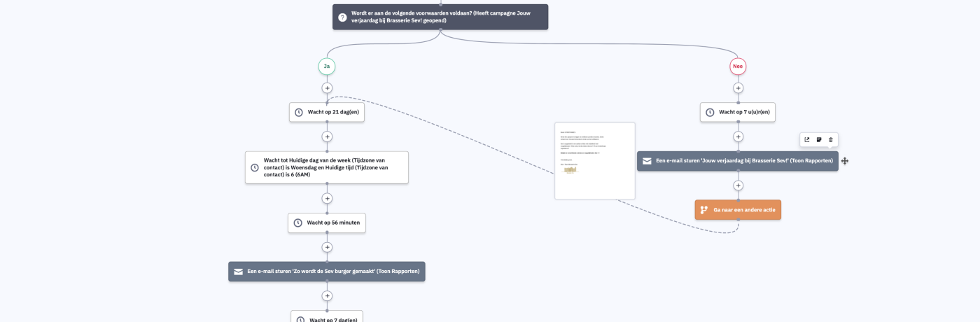Add a step below the Sev burger email
980x322 pixels.
point(327,296)
